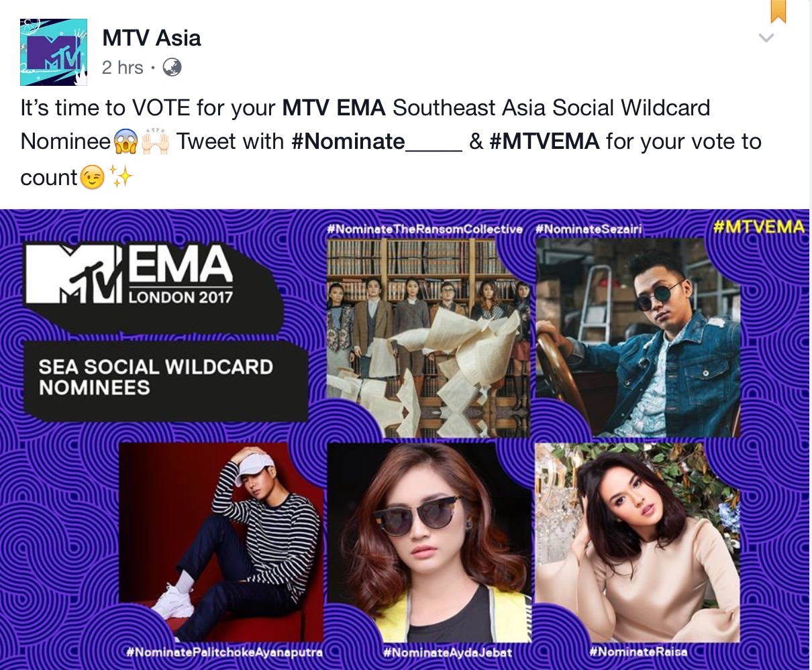
Task: Click the #NominateRaisa caption
Action: [x=638, y=651]
